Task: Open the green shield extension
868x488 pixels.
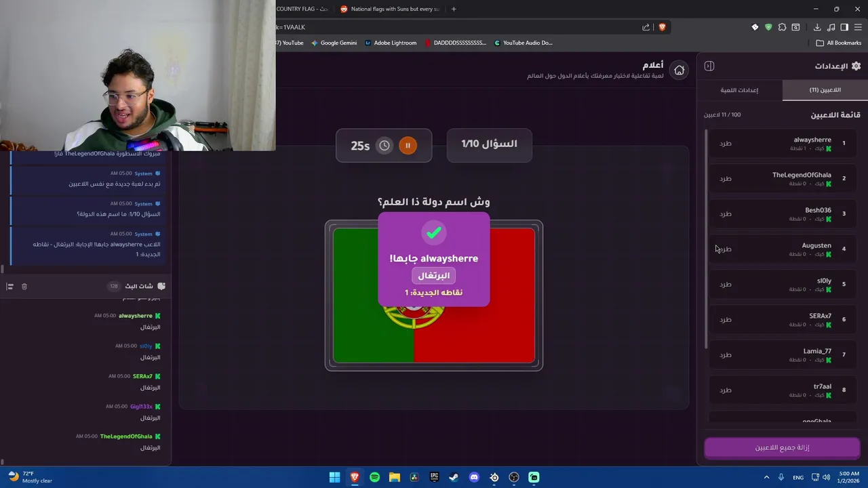Action: coord(768,27)
